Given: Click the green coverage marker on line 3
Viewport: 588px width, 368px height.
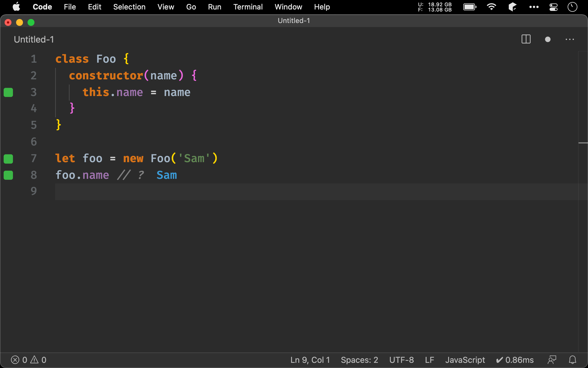Looking at the screenshot, I should [x=8, y=92].
